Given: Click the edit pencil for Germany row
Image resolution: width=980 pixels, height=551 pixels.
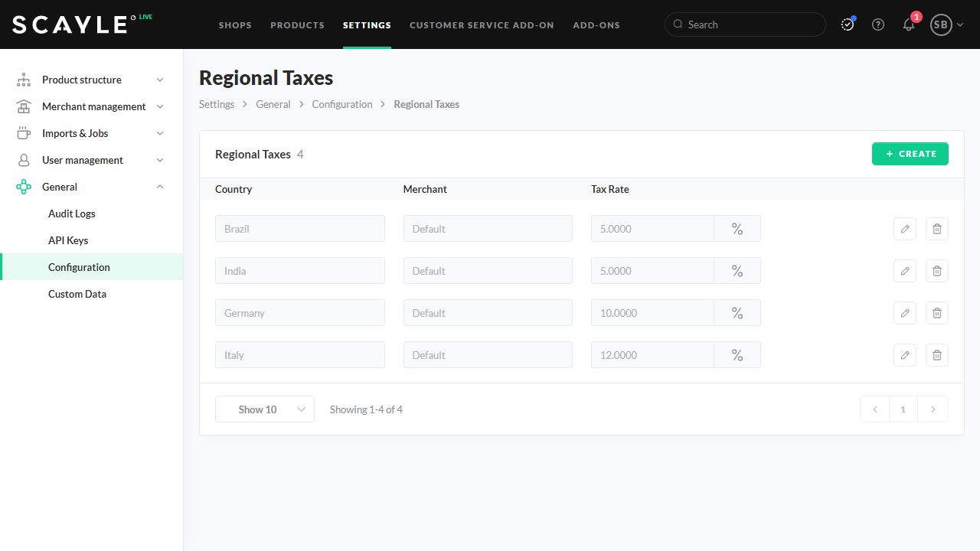Looking at the screenshot, I should [904, 313].
